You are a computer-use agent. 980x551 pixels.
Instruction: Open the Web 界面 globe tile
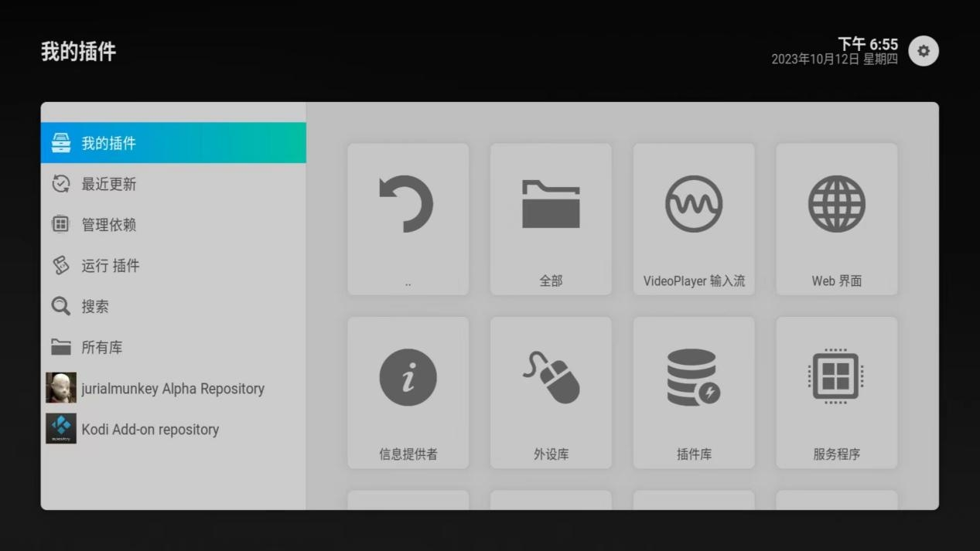tap(836, 219)
